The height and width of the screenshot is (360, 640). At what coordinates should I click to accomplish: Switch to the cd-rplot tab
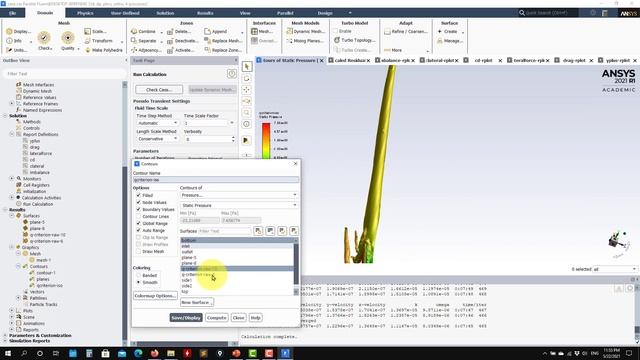(x=483, y=60)
